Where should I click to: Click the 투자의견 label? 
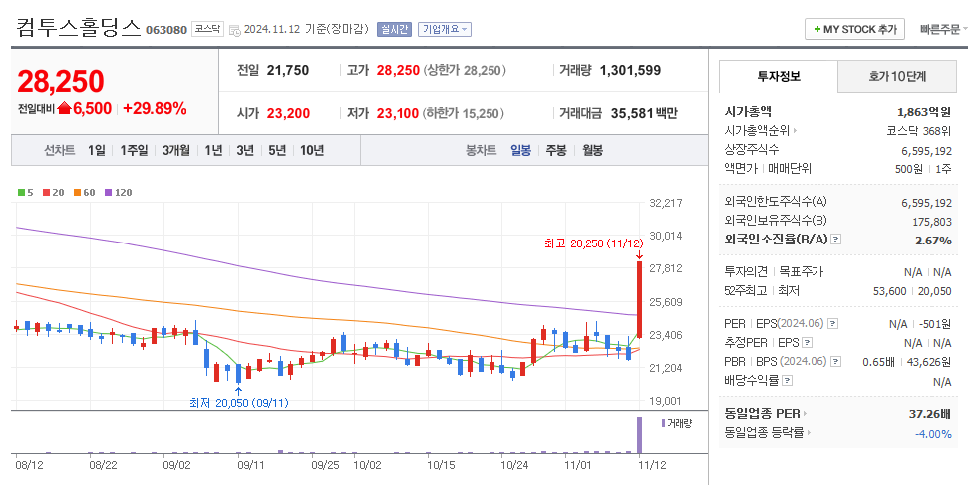[x=747, y=272]
